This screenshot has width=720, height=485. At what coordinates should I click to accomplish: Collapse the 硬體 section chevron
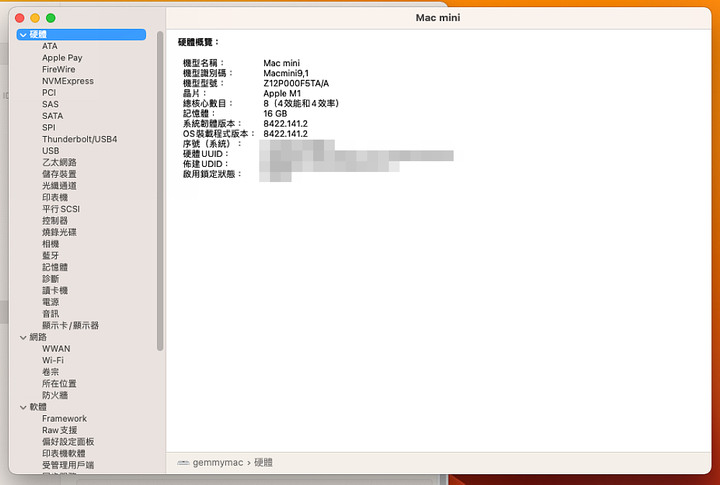click(23, 35)
